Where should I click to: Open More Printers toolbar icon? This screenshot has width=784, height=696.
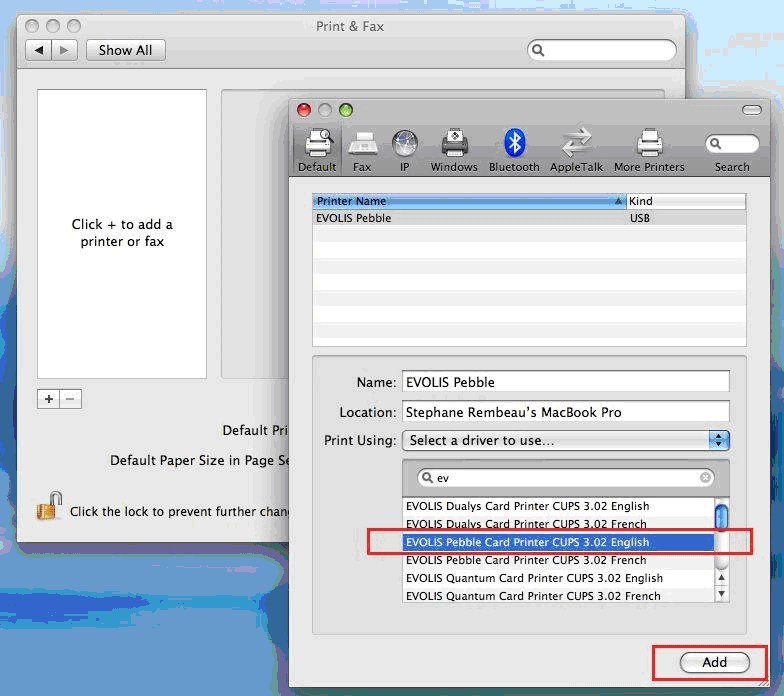click(649, 150)
